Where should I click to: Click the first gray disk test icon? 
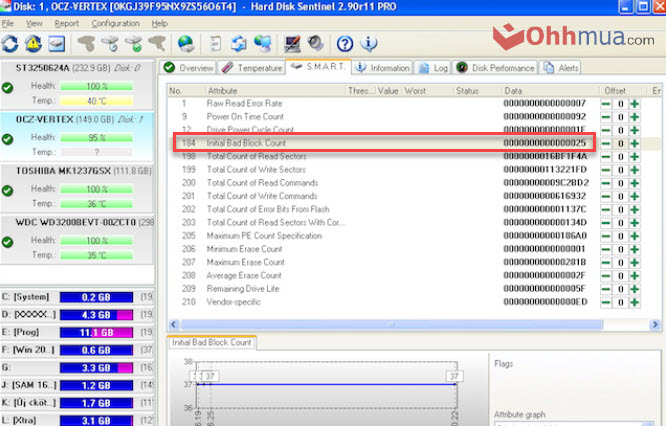click(87, 44)
